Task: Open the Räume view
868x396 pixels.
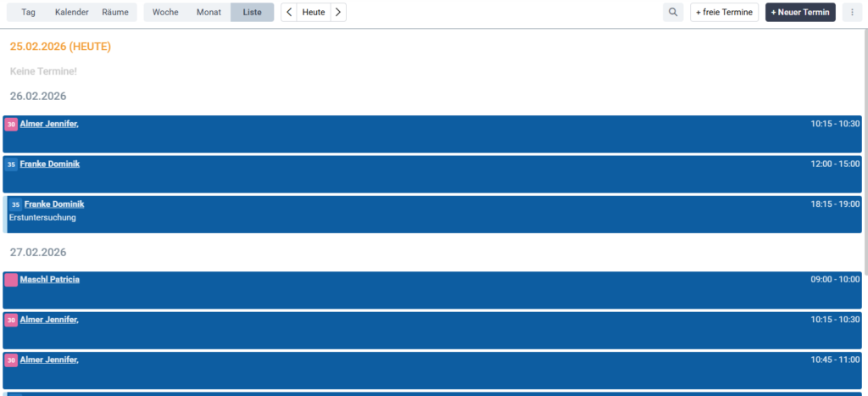Action: pyautogui.click(x=115, y=12)
